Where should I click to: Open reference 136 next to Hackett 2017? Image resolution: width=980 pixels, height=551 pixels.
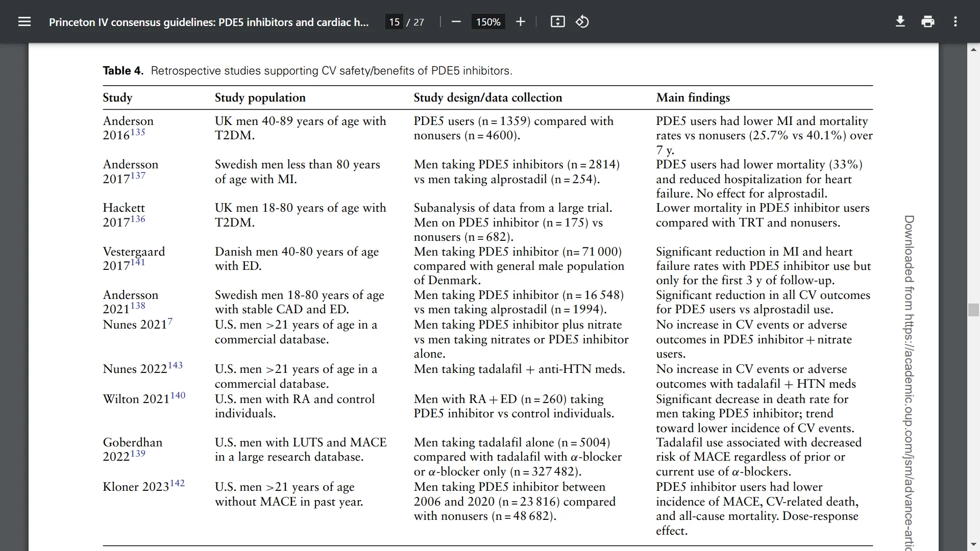(138, 219)
